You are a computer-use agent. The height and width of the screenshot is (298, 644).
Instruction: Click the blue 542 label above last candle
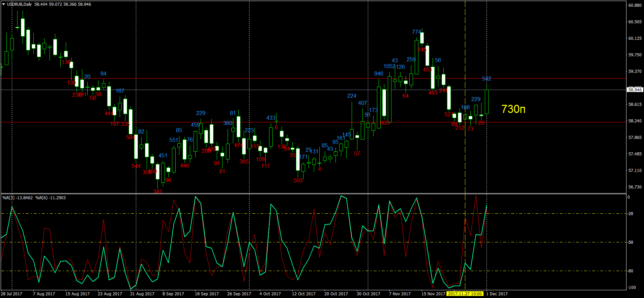487,79
